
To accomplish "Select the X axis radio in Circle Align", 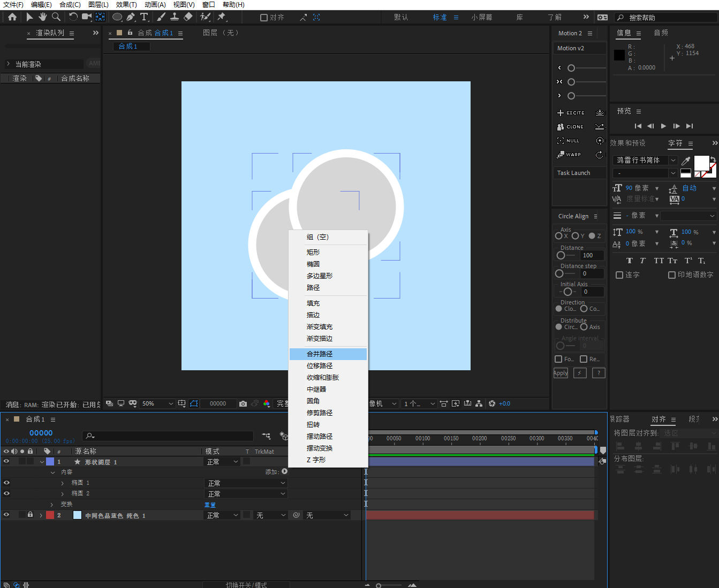I will [x=558, y=236].
